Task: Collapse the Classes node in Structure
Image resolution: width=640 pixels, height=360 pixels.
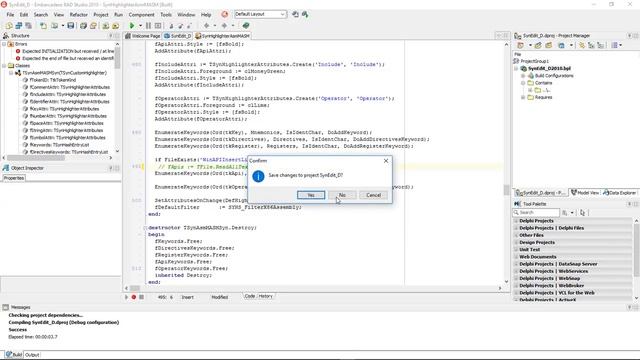Action: coord(4,66)
